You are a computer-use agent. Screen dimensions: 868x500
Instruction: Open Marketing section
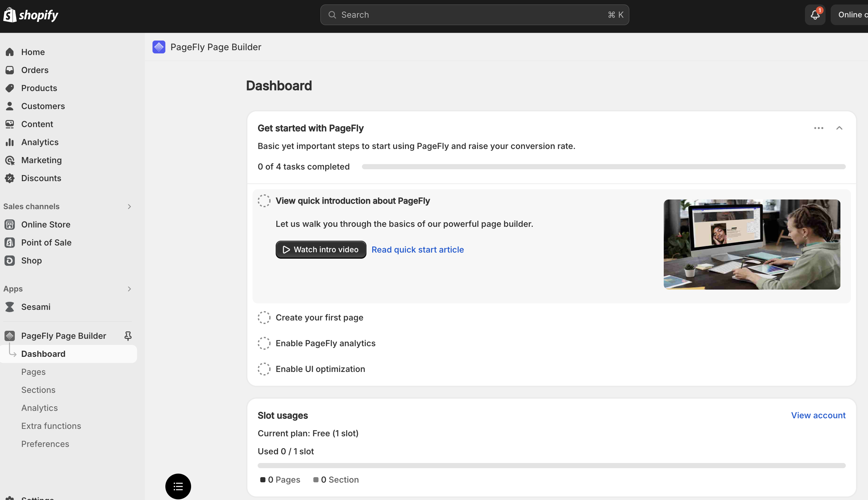41,160
